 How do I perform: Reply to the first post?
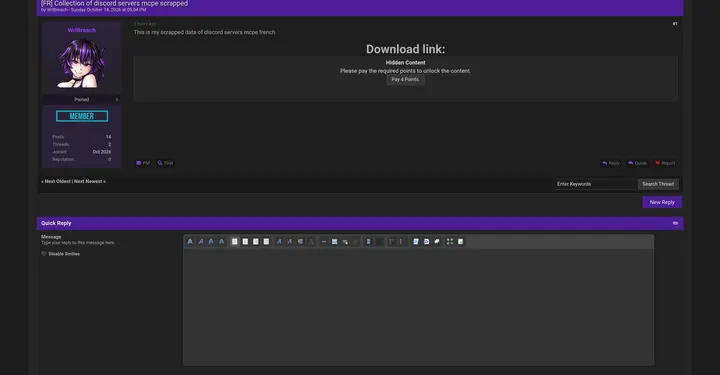611,163
